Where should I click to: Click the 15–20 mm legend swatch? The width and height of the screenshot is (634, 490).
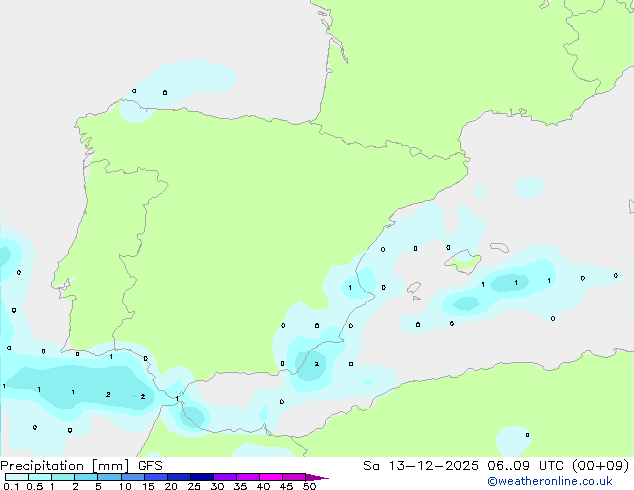[x=156, y=477]
